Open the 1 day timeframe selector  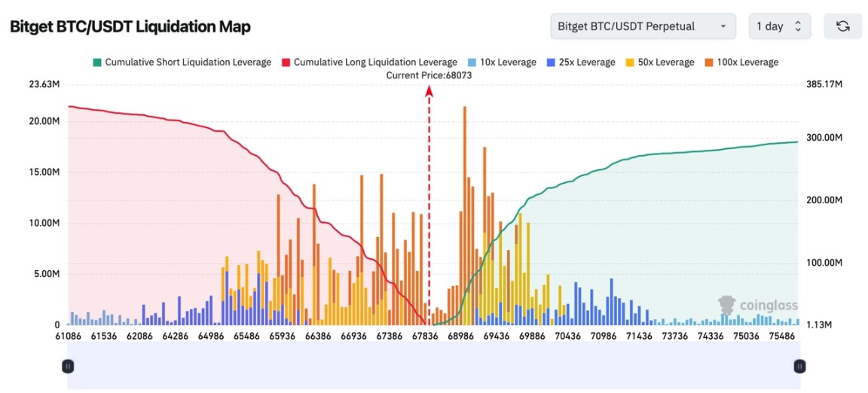tap(779, 26)
